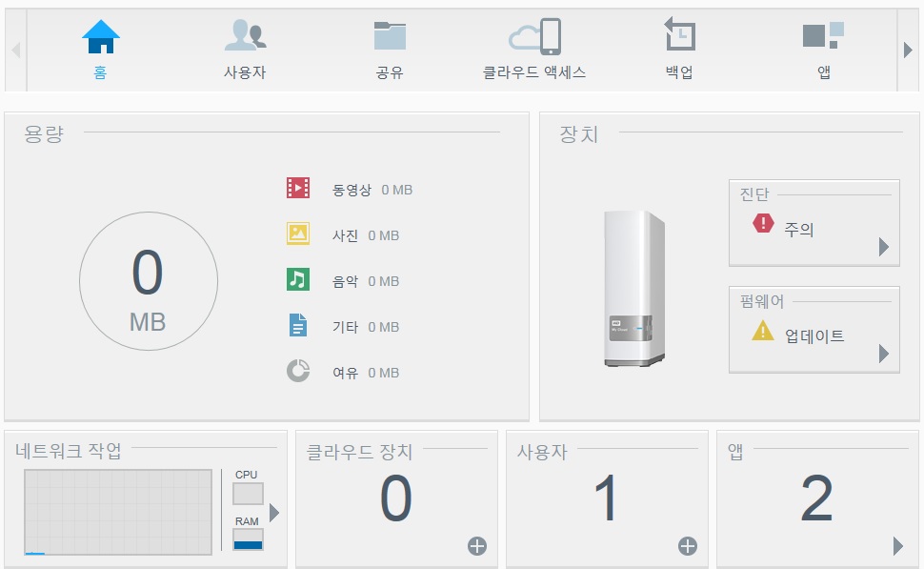This screenshot has height=569, width=924.
Task: Click the red diagnosis warning icon
Action: pyautogui.click(x=763, y=223)
